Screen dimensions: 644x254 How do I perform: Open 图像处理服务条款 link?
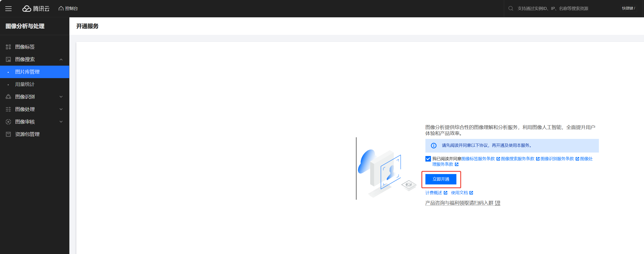pos(513,162)
